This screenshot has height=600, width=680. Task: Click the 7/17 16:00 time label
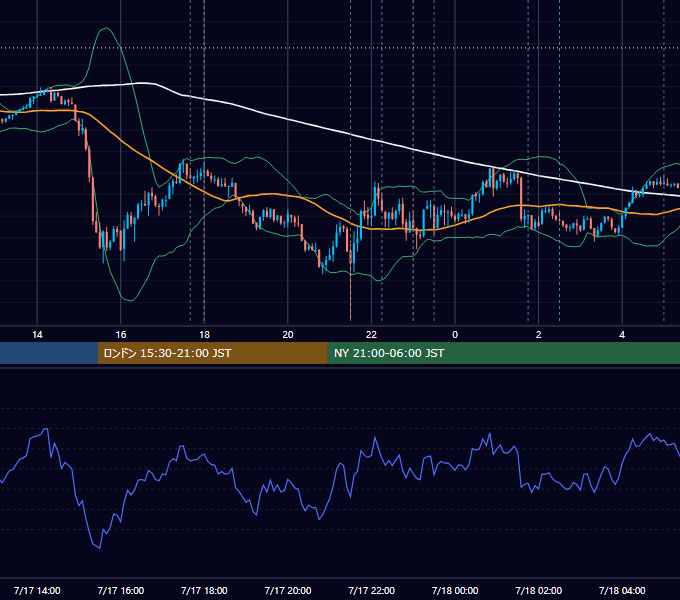point(121,590)
